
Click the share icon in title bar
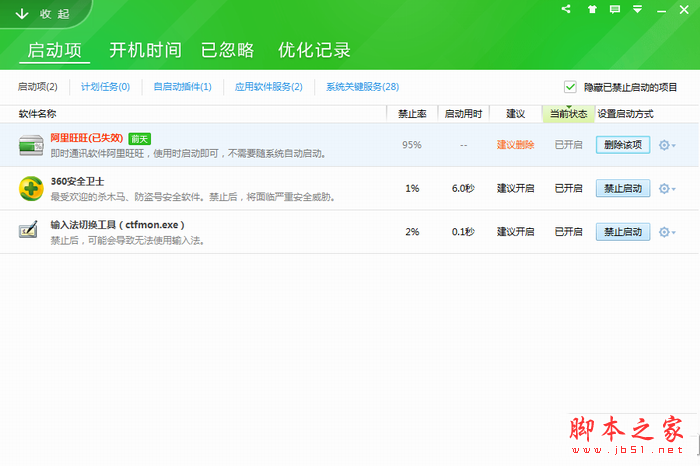pos(566,9)
